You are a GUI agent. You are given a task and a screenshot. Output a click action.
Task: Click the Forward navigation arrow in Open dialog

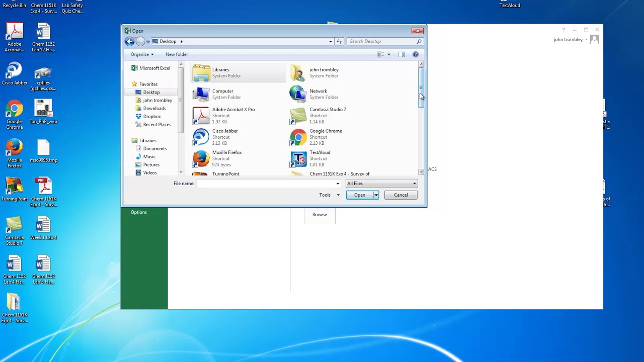click(140, 41)
